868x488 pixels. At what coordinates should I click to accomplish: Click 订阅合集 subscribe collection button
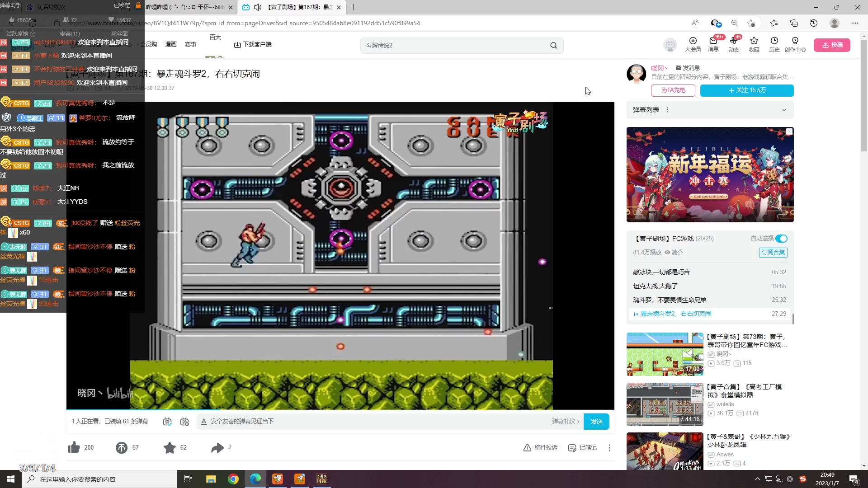coord(773,252)
